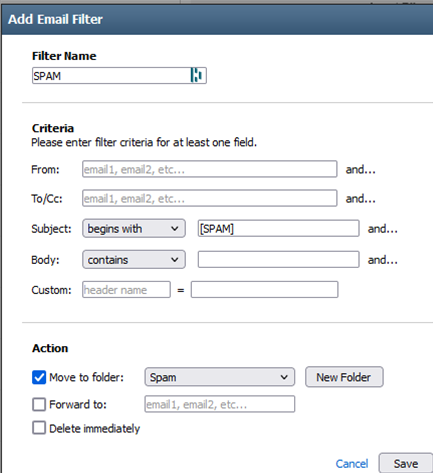Enable the Forward to checkbox
The width and height of the screenshot is (433, 473).
[39, 404]
